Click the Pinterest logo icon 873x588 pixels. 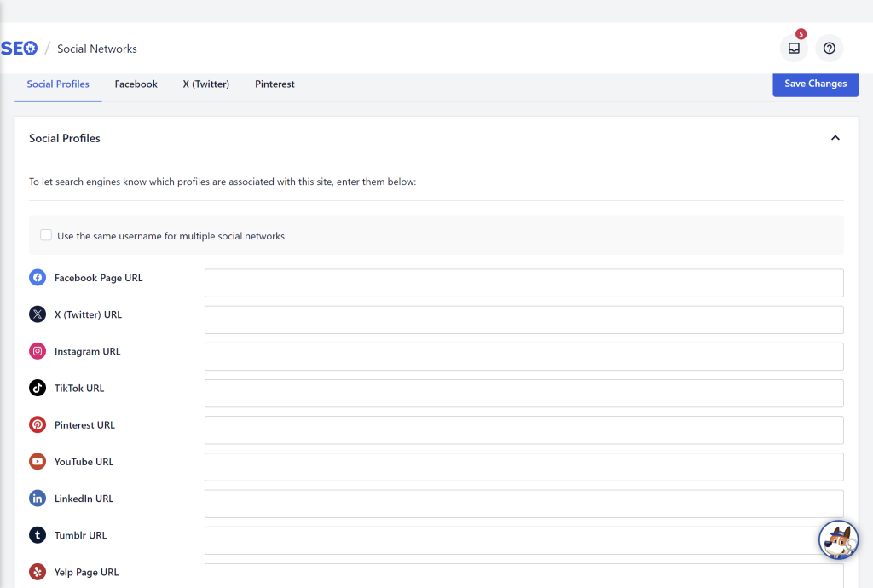[38, 425]
